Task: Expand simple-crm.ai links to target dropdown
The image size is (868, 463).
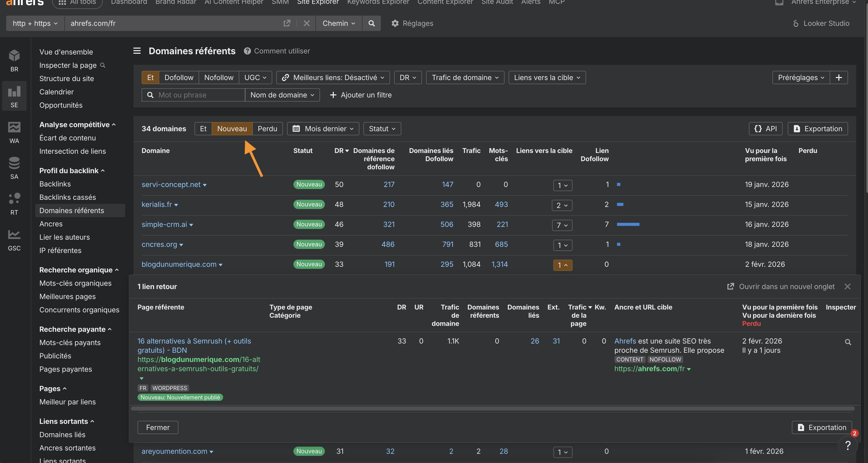Action: coord(562,225)
